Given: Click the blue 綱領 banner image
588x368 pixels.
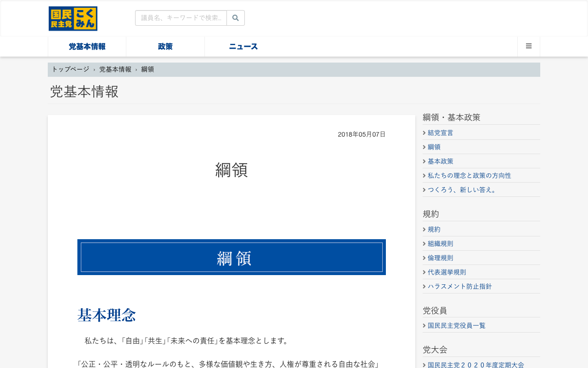Looking at the screenshot, I should pyautogui.click(x=232, y=257).
